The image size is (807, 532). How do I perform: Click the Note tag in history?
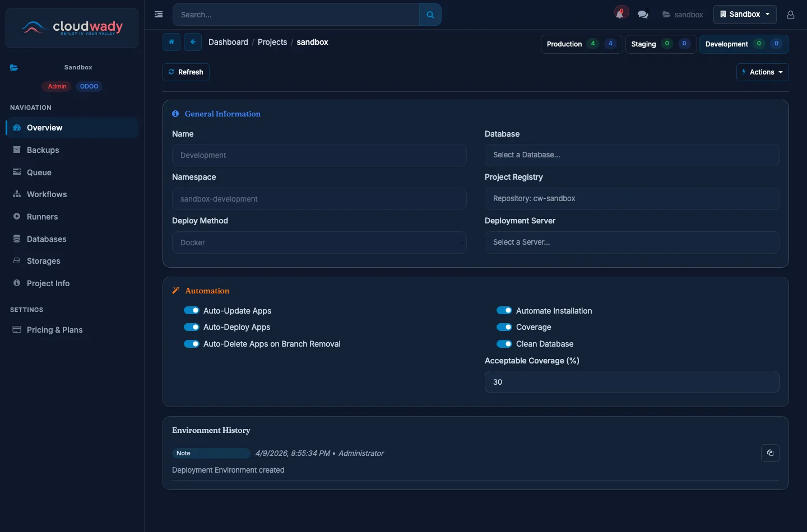211,453
